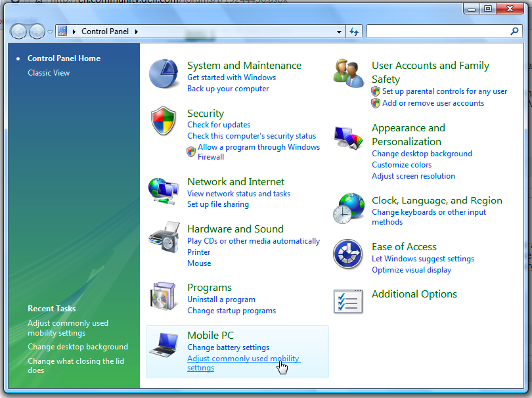Image resolution: width=532 pixels, height=398 pixels.
Task: Click the shield icon beside parental controls link
Action: point(376,91)
